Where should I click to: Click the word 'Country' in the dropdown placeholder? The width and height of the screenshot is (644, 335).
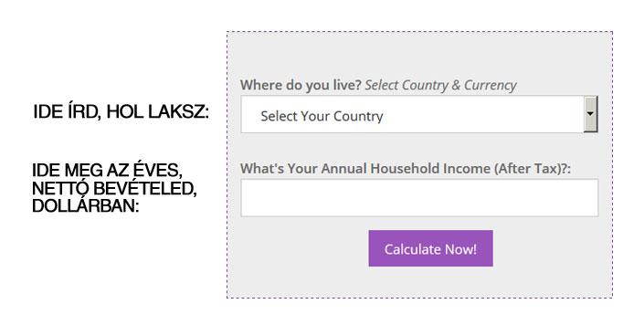click(358, 116)
